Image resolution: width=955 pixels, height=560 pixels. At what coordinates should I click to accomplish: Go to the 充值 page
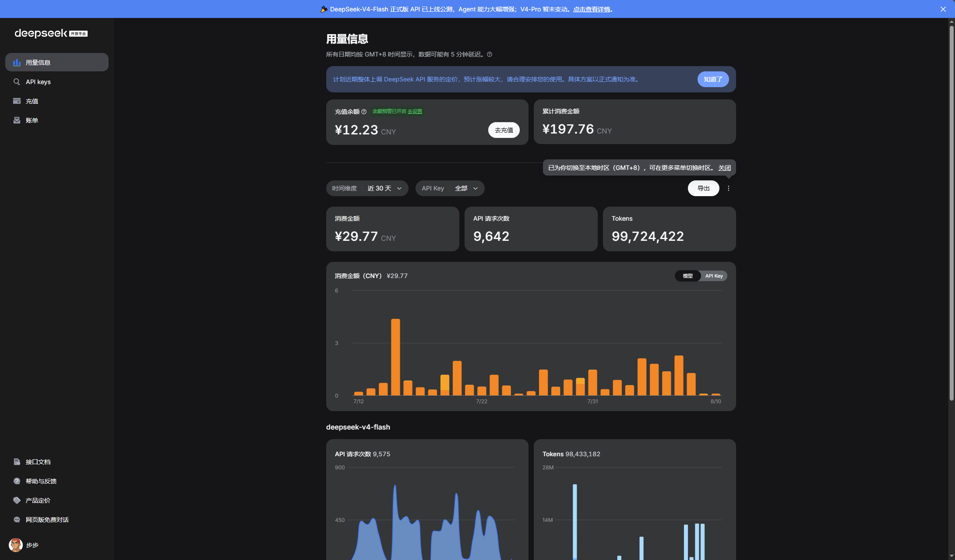point(57,101)
